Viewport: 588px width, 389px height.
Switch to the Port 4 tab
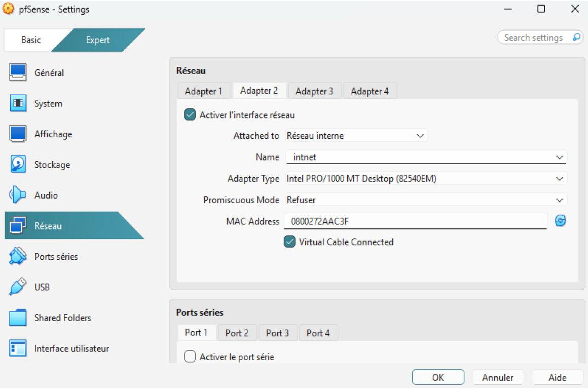(x=318, y=333)
